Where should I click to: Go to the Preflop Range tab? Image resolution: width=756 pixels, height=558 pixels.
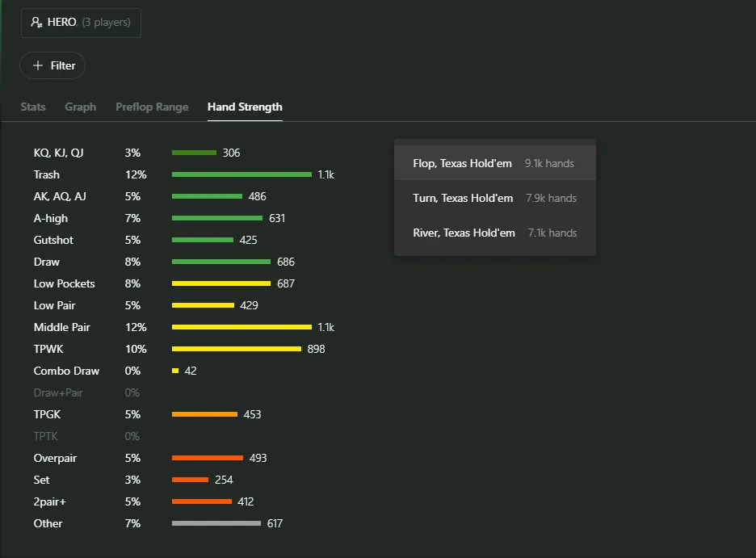pos(152,107)
